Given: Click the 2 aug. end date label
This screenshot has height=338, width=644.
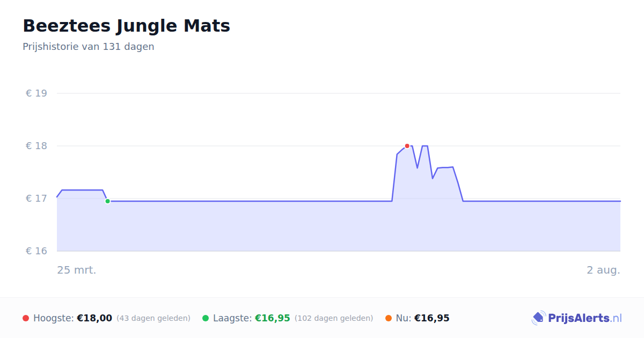Looking at the screenshot, I should click(x=603, y=270).
